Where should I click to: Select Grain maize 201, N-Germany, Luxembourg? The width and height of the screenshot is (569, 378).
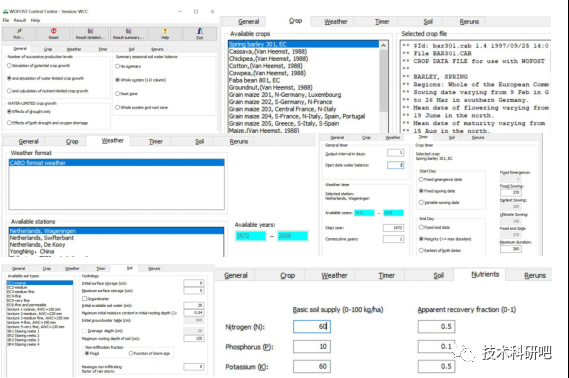coord(304,95)
